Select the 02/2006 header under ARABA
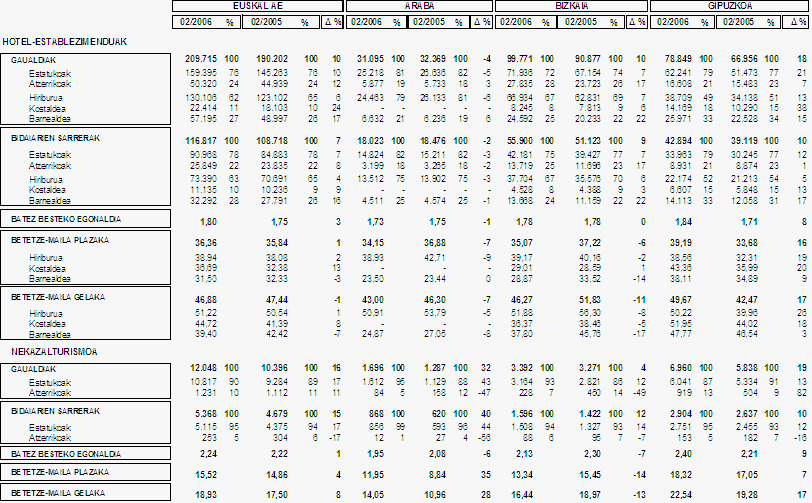The image size is (812, 503). coord(370,20)
